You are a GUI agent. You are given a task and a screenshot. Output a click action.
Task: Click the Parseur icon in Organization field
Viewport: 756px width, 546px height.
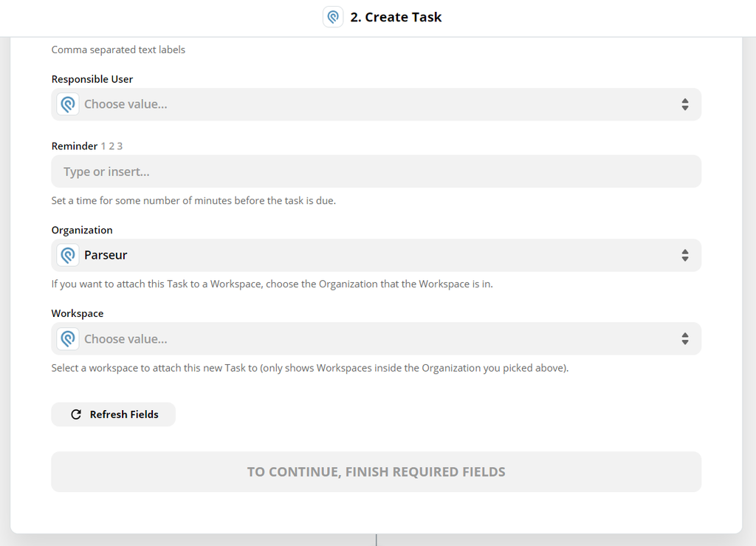click(68, 254)
